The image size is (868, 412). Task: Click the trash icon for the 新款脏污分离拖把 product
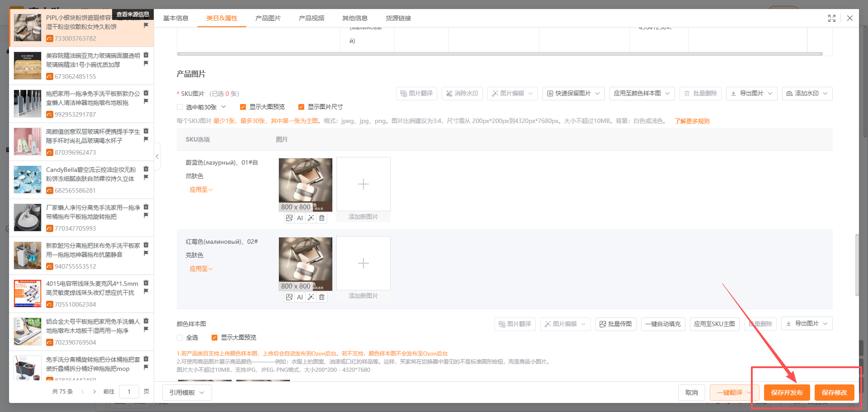click(146, 245)
